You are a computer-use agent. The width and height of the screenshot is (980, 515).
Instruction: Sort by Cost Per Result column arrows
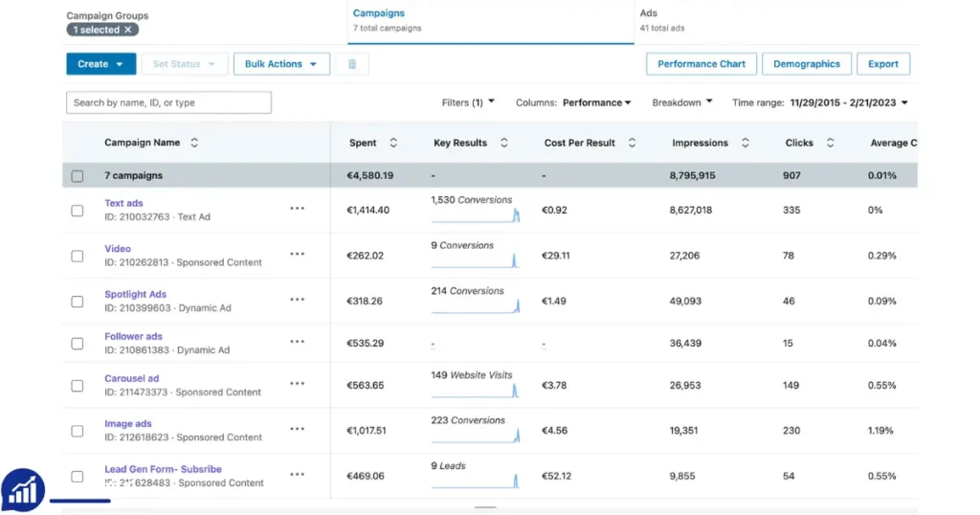tap(632, 143)
